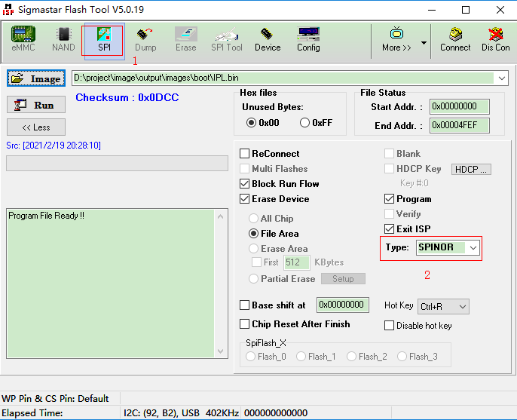517x420 pixels.
Task: Tick the Chip Reset After Finish checkbox
Action: click(x=245, y=324)
